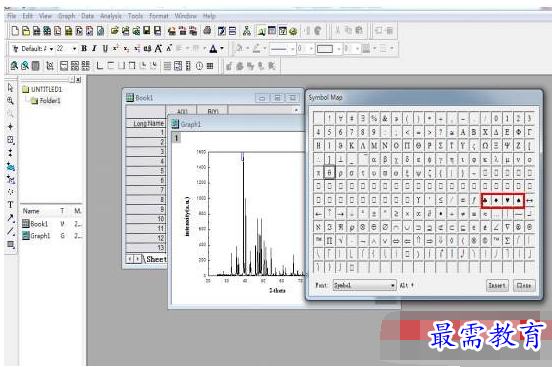Image resolution: width=552 pixels, height=367 pixels.
Task: Click the New Folder toolbar icon
Action: (x=26, y=31)
